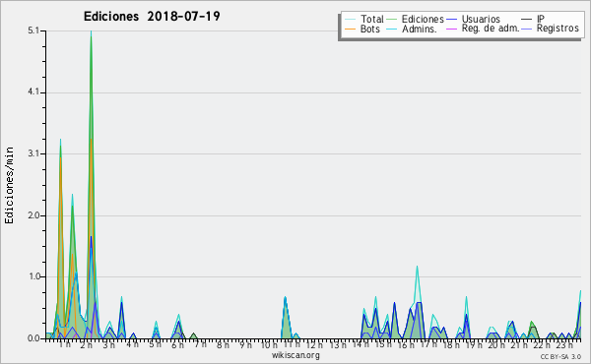Click the Usuarios legend label
The image size is (591, 364).
point(481,19)
